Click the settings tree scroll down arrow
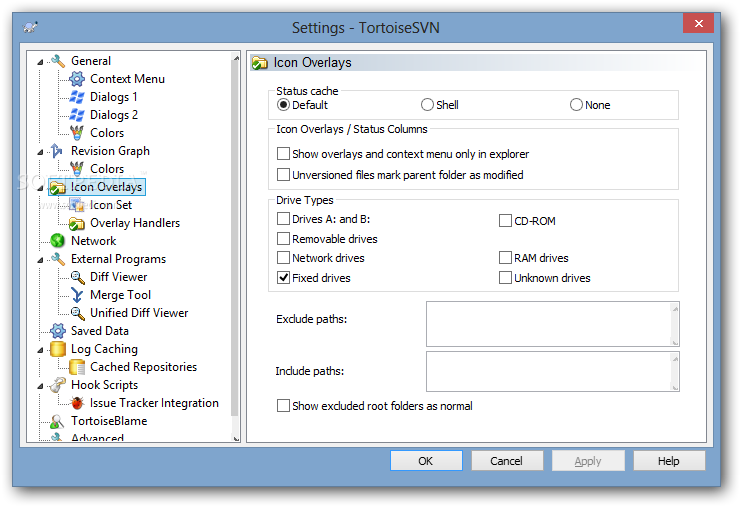Image resolution: width=741 pixels, height=507 pixels. click(x=236, y=438)
